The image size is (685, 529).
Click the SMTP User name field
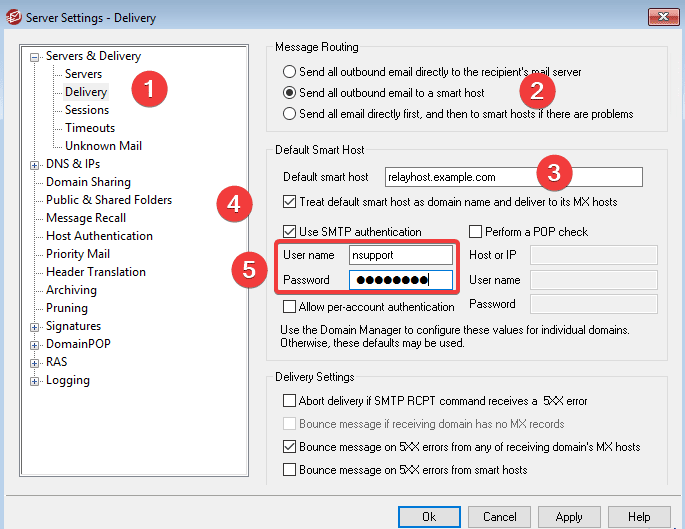401,255
